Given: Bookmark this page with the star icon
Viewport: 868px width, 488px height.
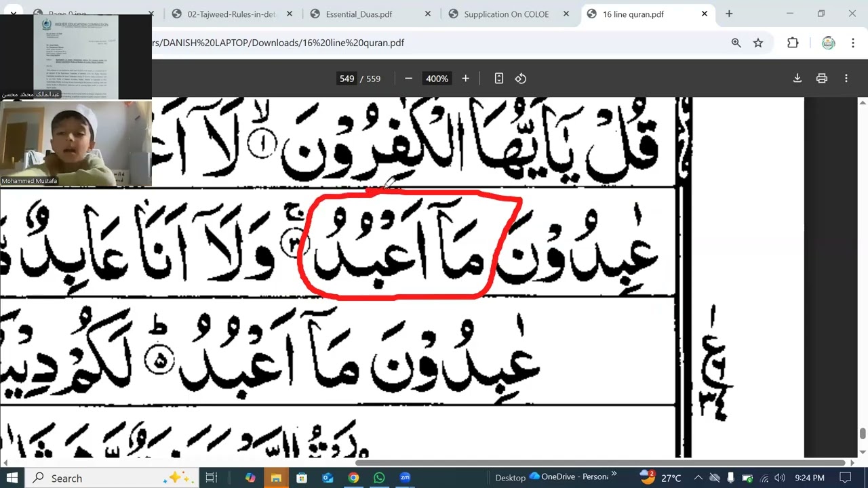Looking at the screenshot, I should pos(758,43).
